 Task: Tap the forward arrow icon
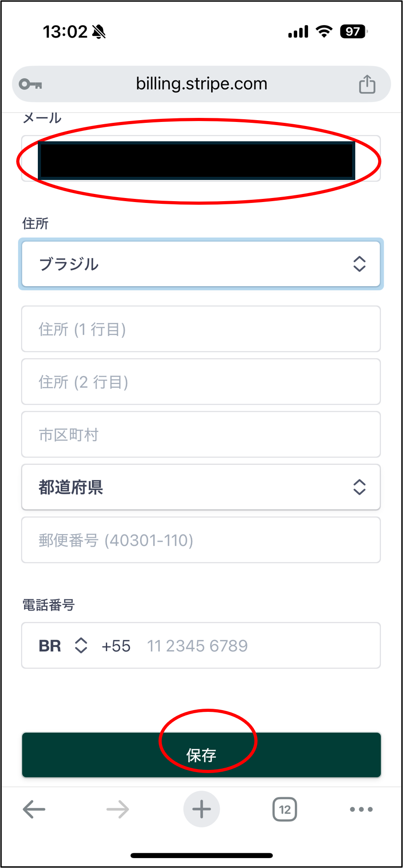pyautogui.click(x=118, y=810)
